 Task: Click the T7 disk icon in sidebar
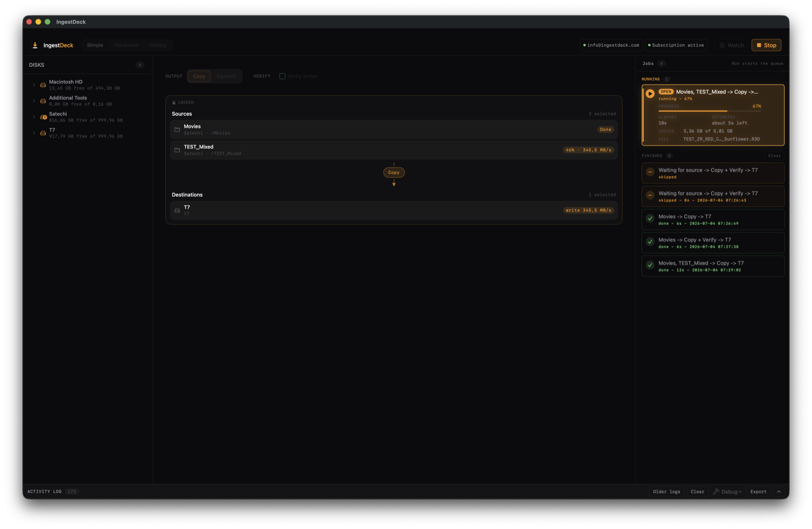(x=43, y=133)
